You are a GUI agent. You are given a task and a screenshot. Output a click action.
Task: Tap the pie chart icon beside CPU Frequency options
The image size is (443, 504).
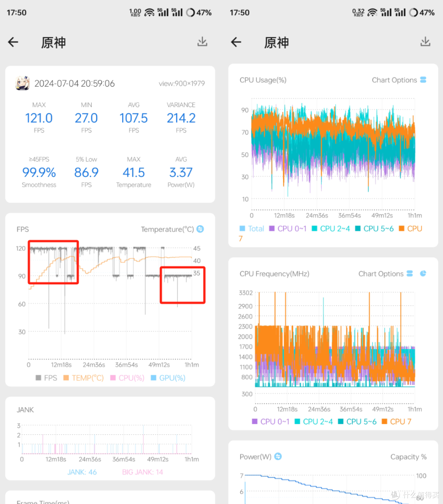pyautogui.click(x=423, y=274)
